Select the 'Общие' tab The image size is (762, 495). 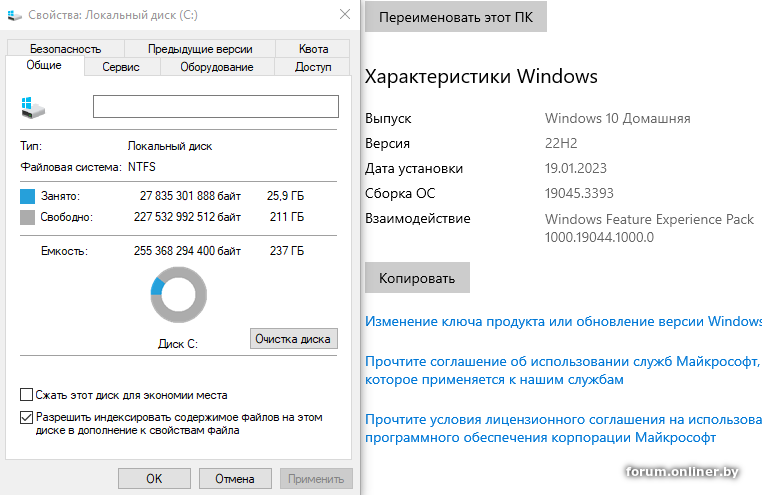(x=44, y=65)
